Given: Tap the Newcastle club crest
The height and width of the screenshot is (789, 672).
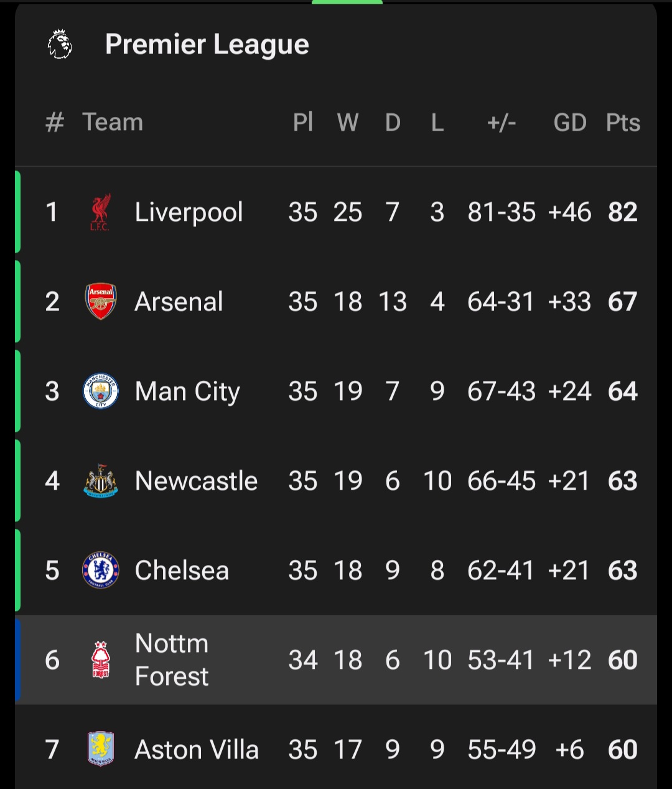Looking at the screenshot, I should (101, 481).
